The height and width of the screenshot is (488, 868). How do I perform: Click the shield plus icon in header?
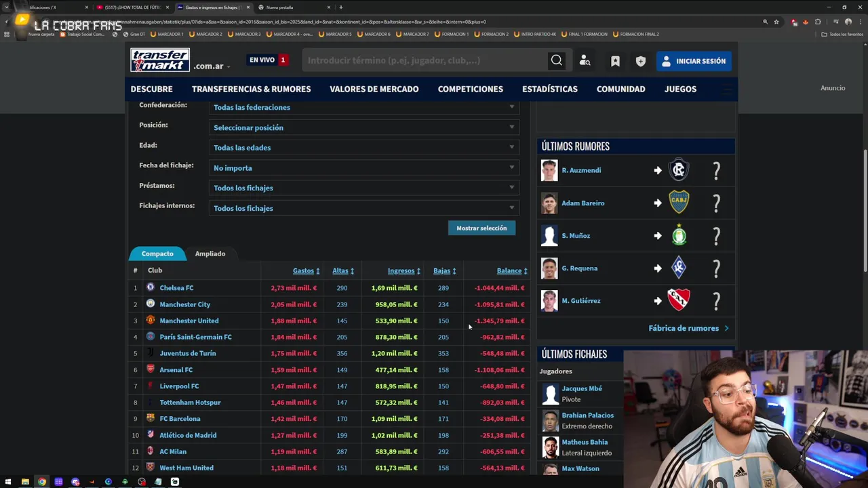point(641,61)
